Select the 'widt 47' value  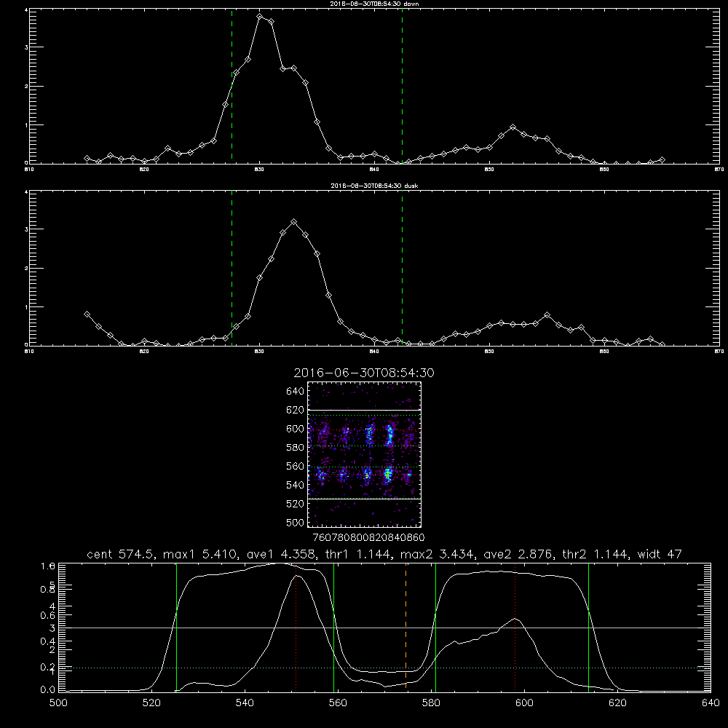[x=660, y=554]
